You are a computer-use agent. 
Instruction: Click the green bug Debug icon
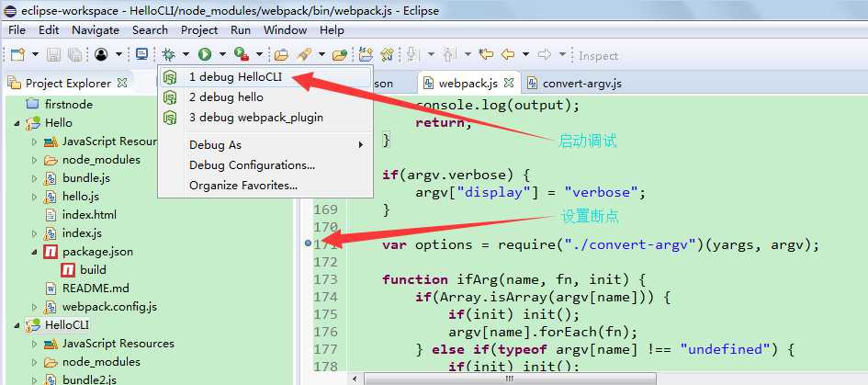coord(169,54)
